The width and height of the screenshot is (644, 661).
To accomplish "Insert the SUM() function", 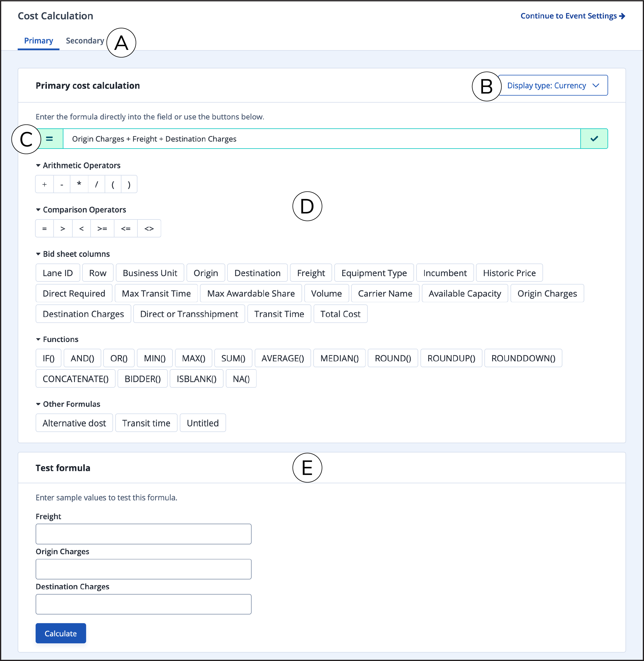I will point(233,359).
